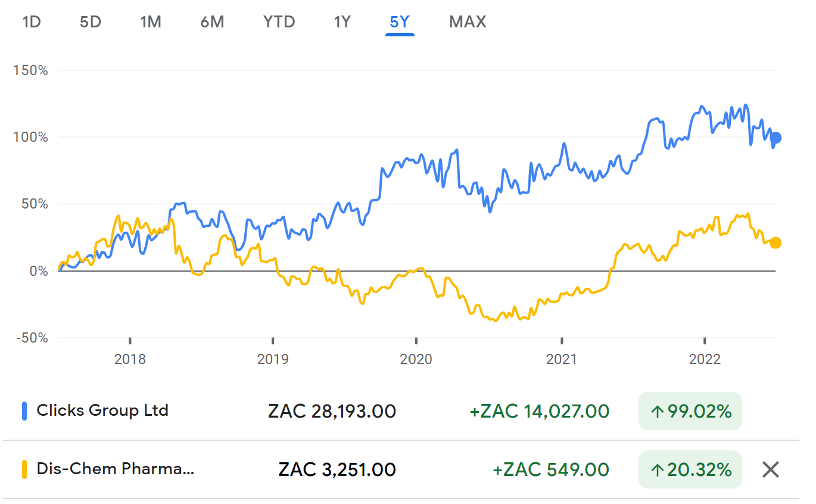Open the Dis-Chem Pharma stock link
This screenshot has width=816, height=504.
[116, 469]
